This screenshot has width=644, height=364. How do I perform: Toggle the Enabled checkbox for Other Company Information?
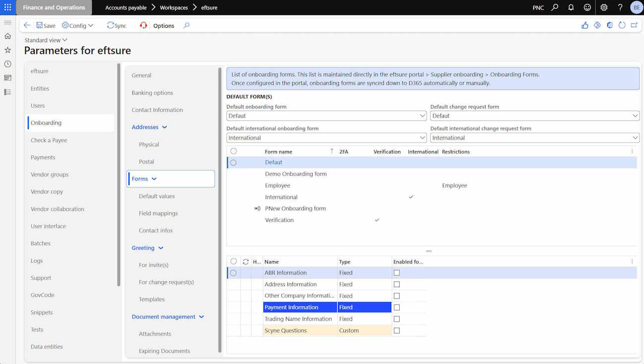[397, 296]
